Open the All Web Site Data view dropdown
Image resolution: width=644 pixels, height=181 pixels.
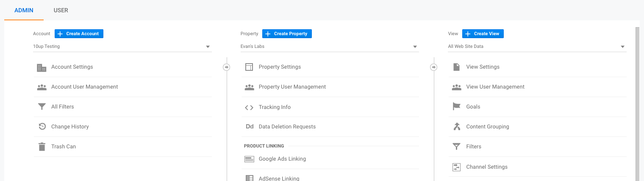pyautogui.click(x=537, y=47)
